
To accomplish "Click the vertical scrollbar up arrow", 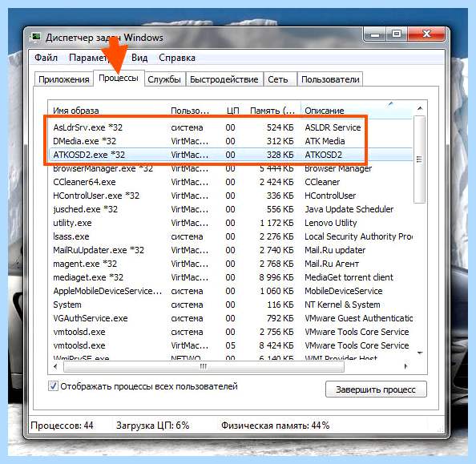I will click(x=420, y=108).
